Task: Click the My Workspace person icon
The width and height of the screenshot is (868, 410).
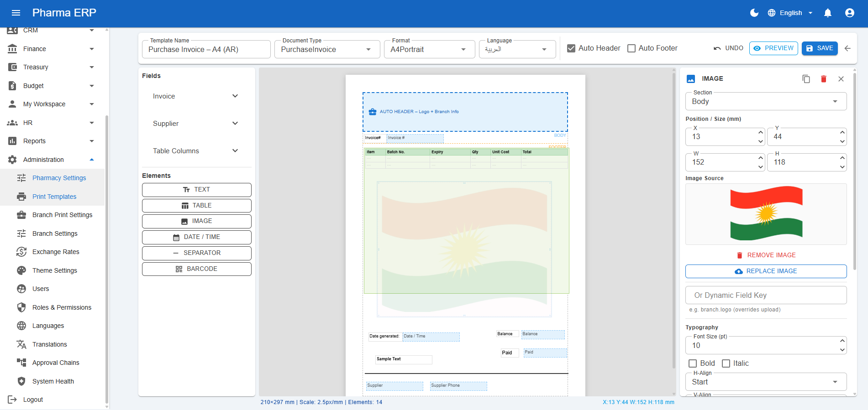Action: (x=12, y=104)
